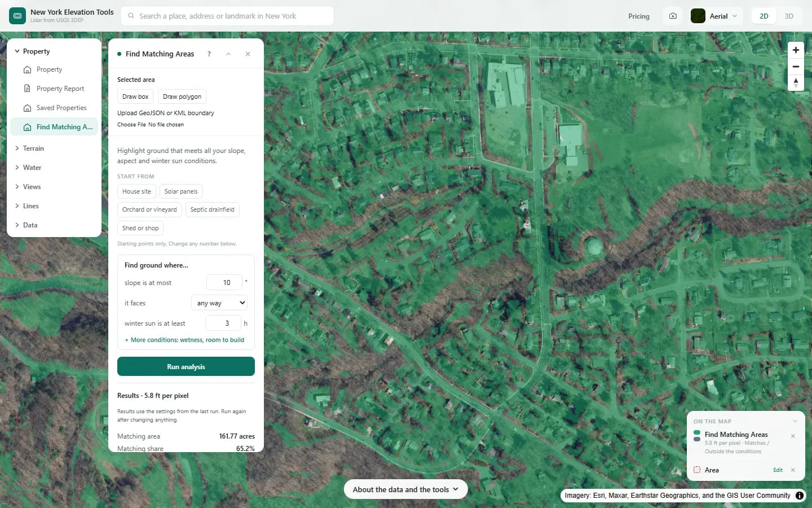Open the Pricing link

coord(639,16)
